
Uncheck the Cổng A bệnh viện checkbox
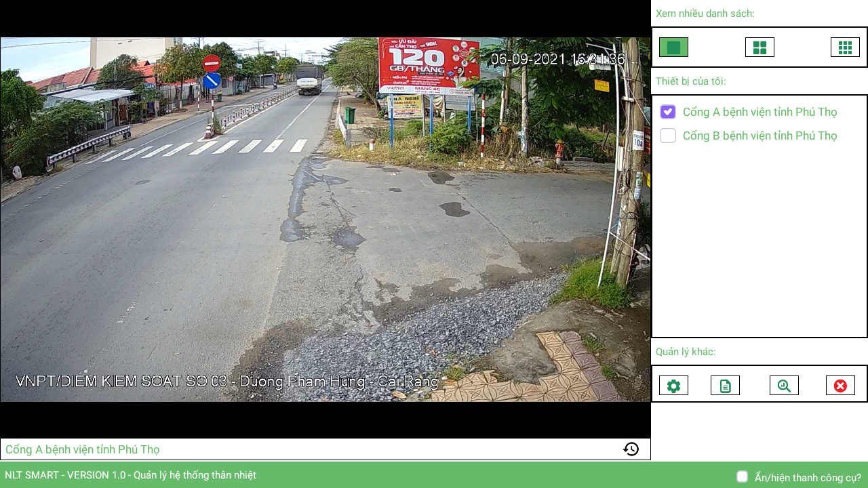[x=668, y=112]
